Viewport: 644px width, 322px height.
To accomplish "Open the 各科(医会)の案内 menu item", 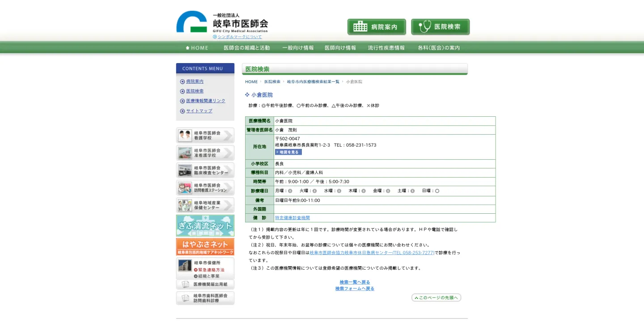I will [439, 48].
